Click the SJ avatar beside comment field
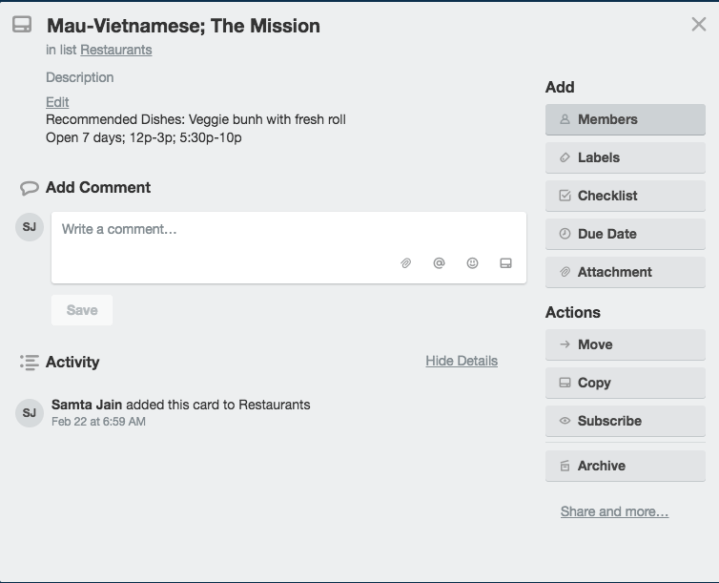The width and height of the screenshot is (719, 583). tap(29, 227)
